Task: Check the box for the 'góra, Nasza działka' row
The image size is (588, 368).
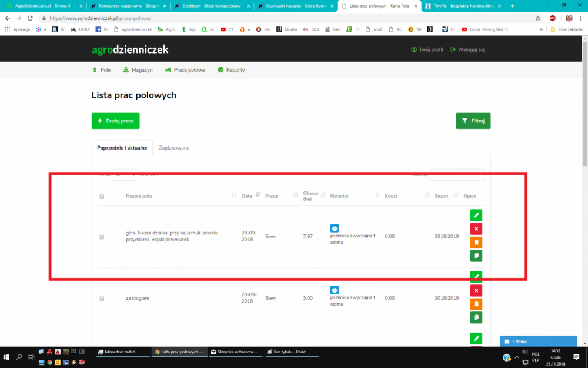Action: coord(102,237)
